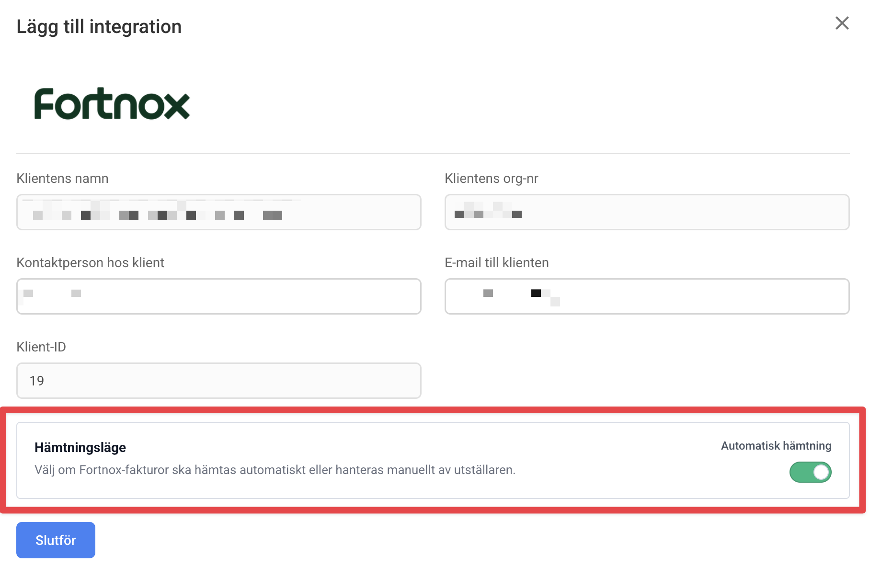Select the Kontaktperson hos klient field
870x588 pixels.
coord(219,296)
